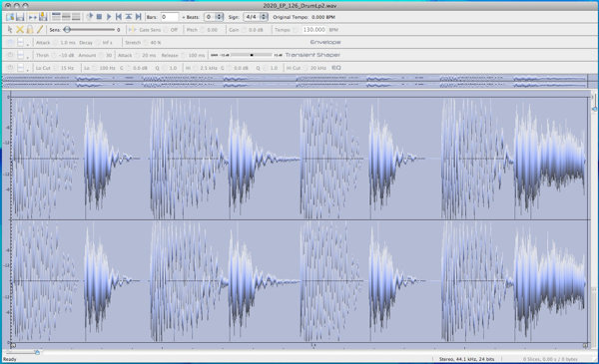Move left locator to first slice
Screen dimensions: 599x364
[119, 17]
